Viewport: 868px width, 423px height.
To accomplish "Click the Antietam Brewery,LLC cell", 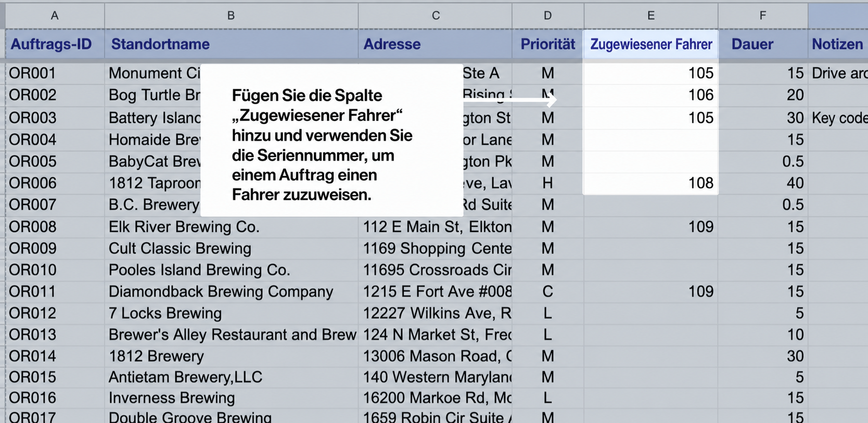I will click(231, 377).
